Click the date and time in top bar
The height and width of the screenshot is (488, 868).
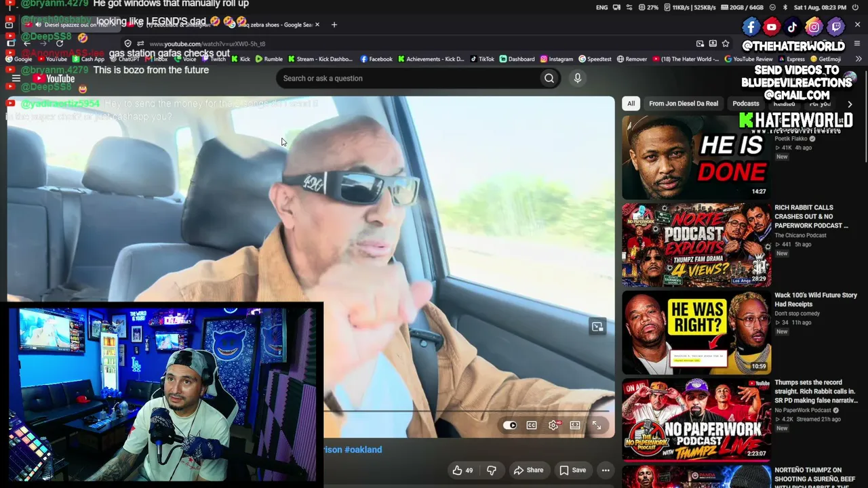coord(818,7)
